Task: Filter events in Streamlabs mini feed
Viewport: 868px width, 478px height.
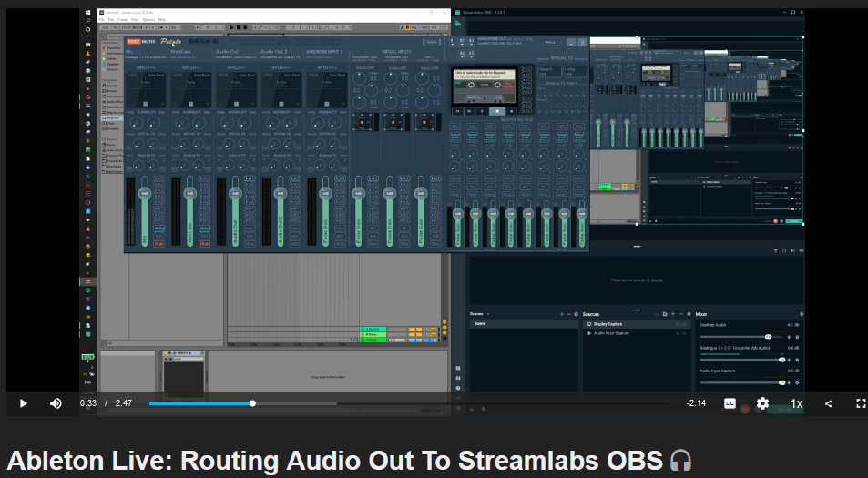Action: pos(776,250)
